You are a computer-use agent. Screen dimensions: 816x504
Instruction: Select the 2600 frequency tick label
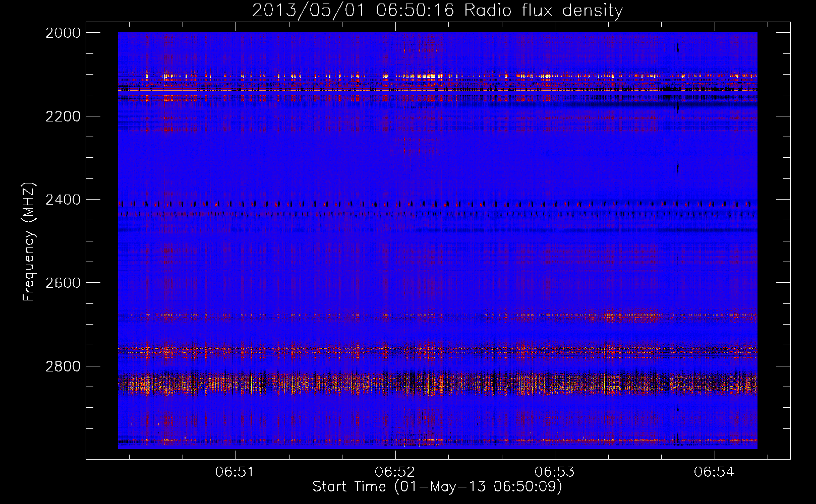[63, 283]
